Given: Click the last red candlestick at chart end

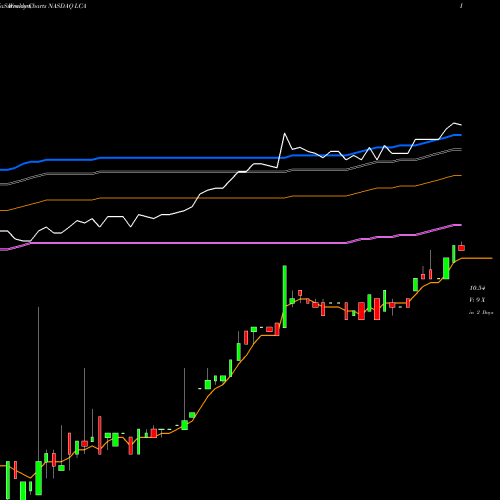Looking at the screenshot, I should 461,248.
